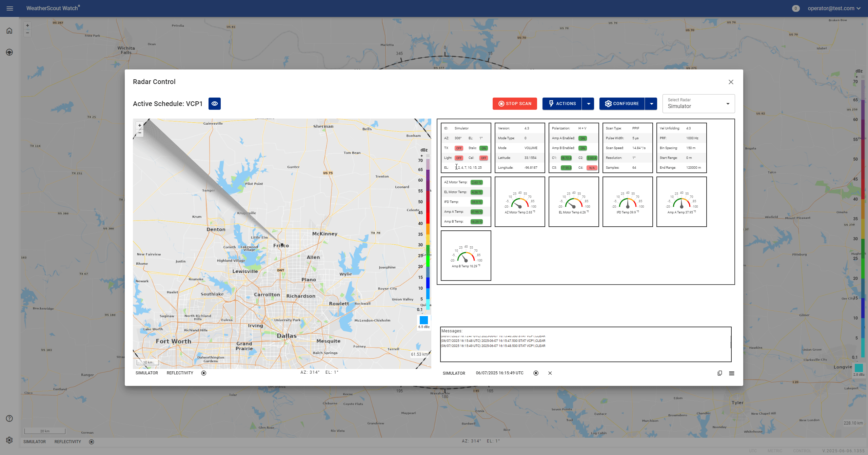Click the blue 6.5 dBz color swatch
Viewport: 868px width, 455px height.
tap(424, 320)
